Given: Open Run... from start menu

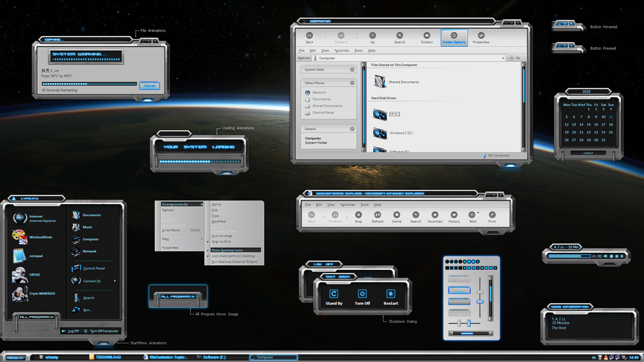Looking at the screenshot, I should 82,310.
